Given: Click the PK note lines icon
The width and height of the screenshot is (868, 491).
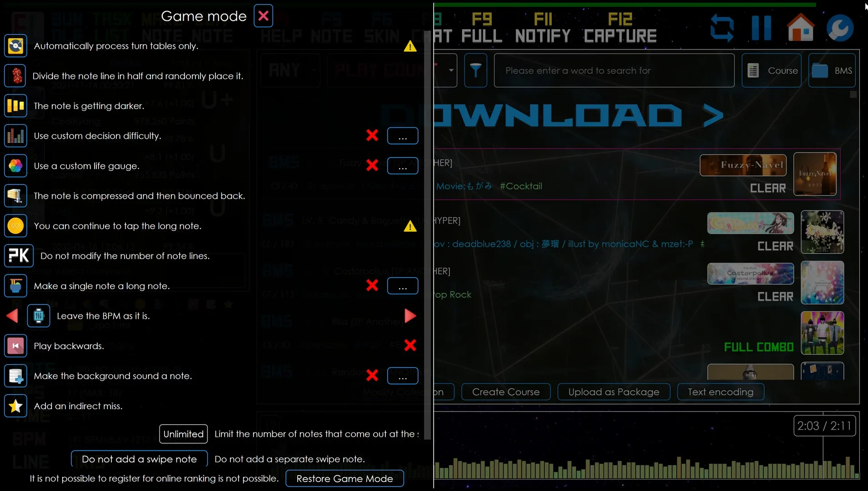Looking at the screenshot, I should [19, 256].
